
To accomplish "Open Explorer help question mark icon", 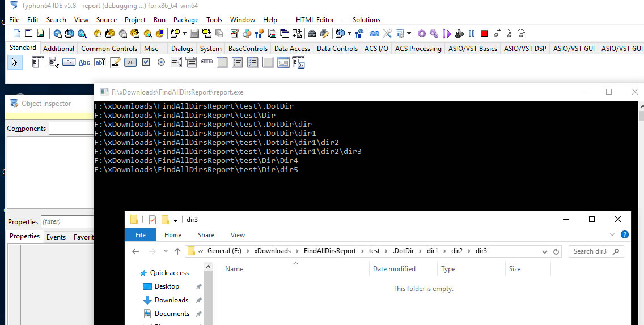I will 625,235.
